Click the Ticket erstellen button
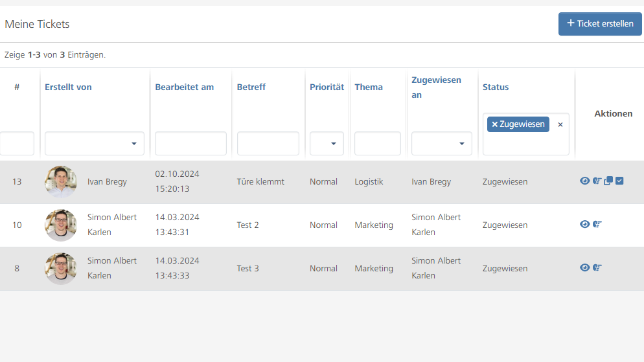The image size is (644, 362). pyautogui.click(x=600, y=24)
